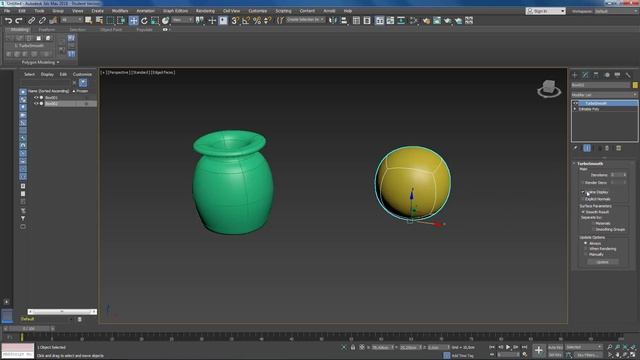Activate the Select and Scale tool
Screen dimensions: 640x360
tap(155, 20)
